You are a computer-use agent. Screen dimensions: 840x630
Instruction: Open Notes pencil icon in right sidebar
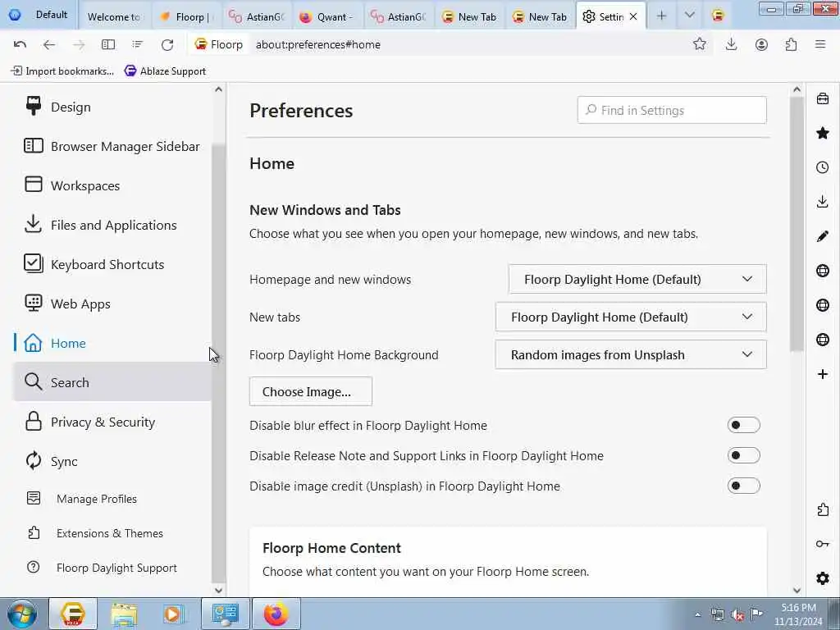(x=822, y=236)
